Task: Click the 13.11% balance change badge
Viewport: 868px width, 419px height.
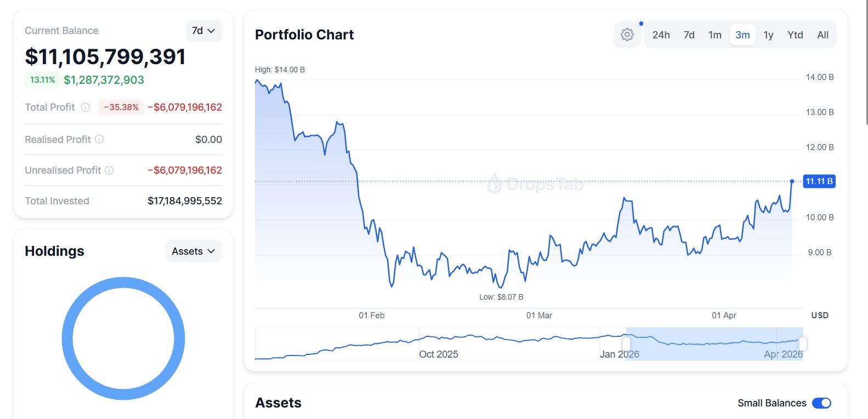Action: (42, 80)
